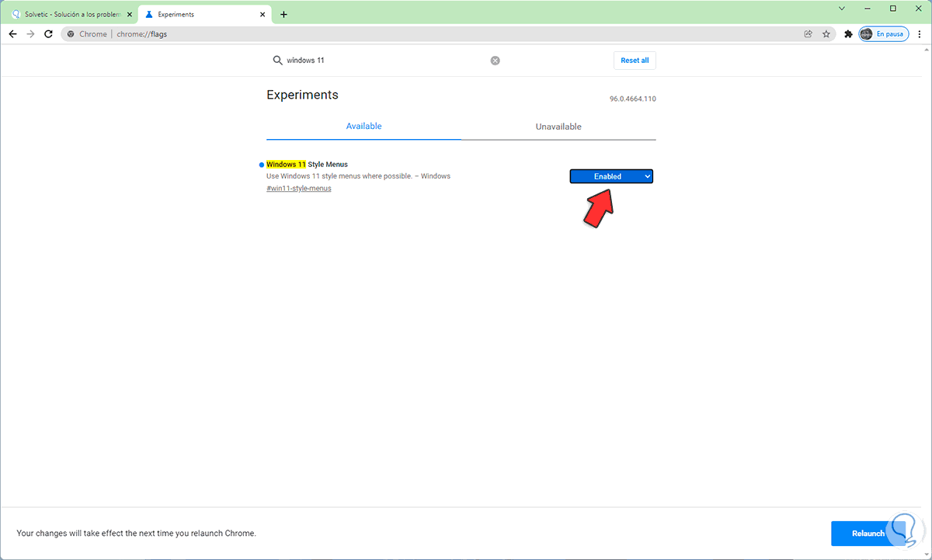Click the browser forward arrow
The height and width of the screenshot is (560, 932).
point(30,34)
